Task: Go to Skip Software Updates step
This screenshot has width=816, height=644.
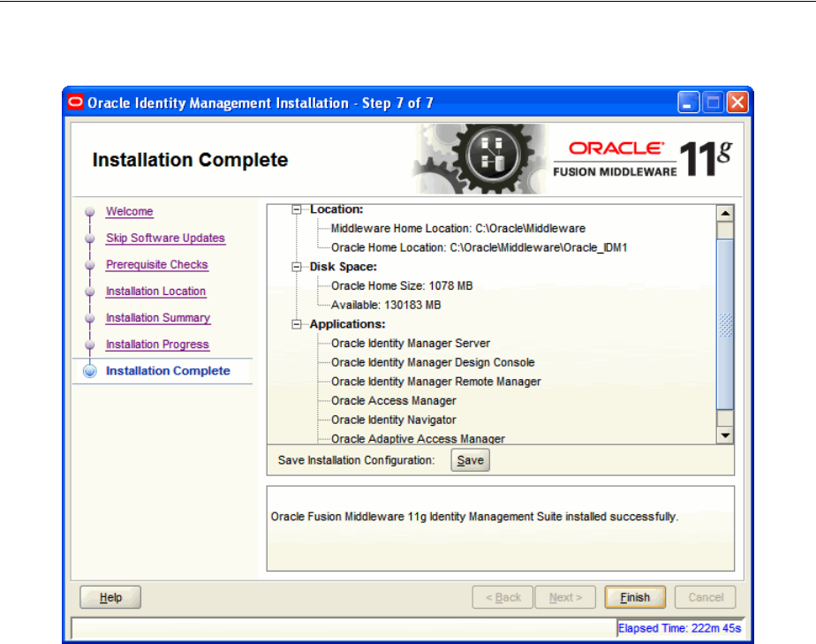Action: tap(165, 238)
